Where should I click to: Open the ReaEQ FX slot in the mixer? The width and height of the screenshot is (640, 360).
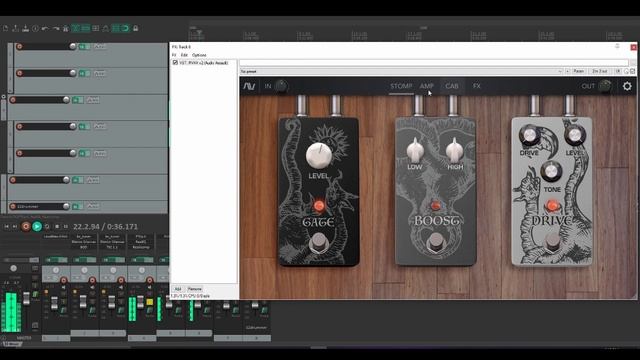[x=141, y=242]
